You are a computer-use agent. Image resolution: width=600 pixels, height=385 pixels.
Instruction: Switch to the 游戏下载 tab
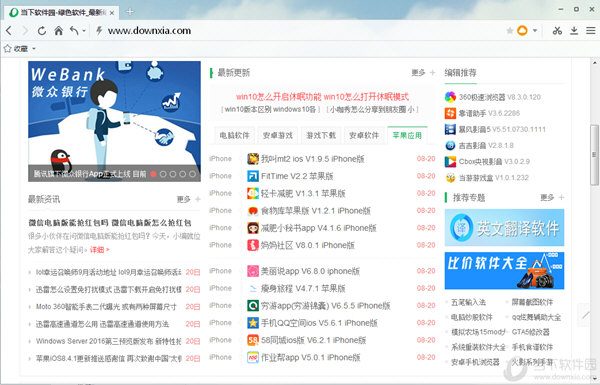321,135
